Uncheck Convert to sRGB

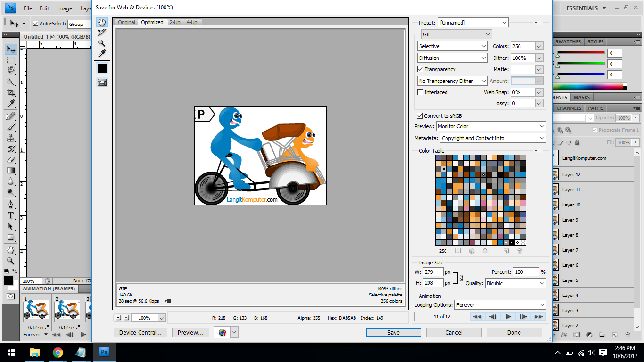[419, 115]
